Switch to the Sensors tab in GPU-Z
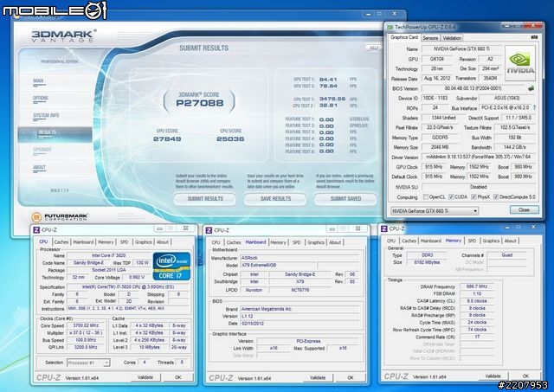 coord(430,38)
